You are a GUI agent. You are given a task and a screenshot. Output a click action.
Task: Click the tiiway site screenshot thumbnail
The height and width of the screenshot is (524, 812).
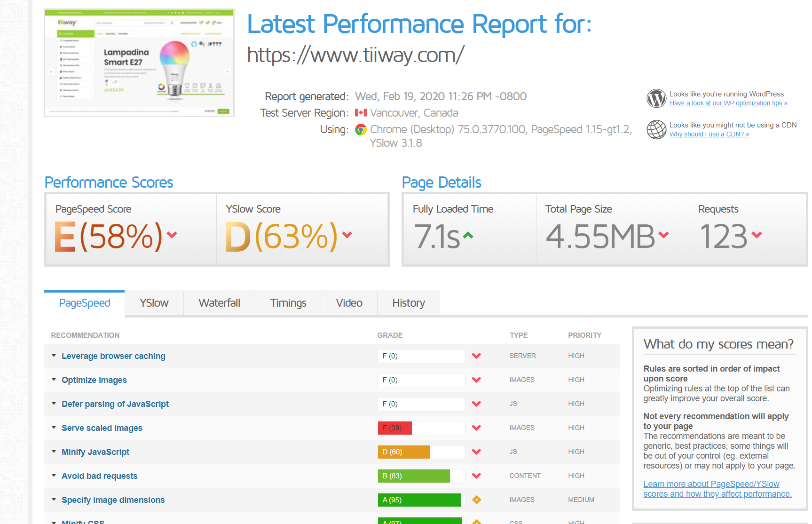pyautogui.click(x=139, y=63)
